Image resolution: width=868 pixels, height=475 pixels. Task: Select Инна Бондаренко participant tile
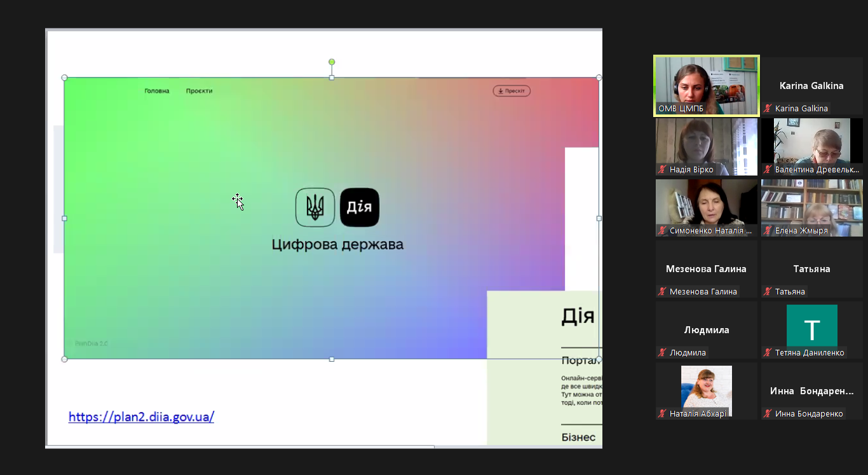pos(812,391)
